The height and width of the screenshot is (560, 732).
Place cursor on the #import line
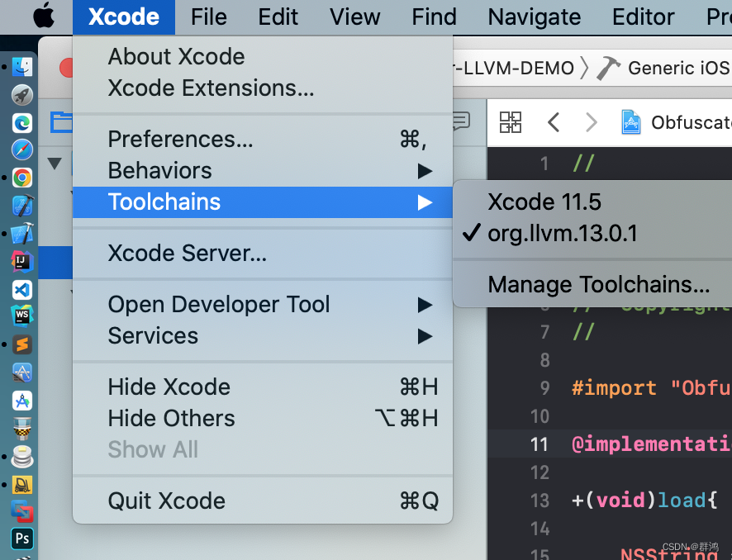tap(652, 388)
